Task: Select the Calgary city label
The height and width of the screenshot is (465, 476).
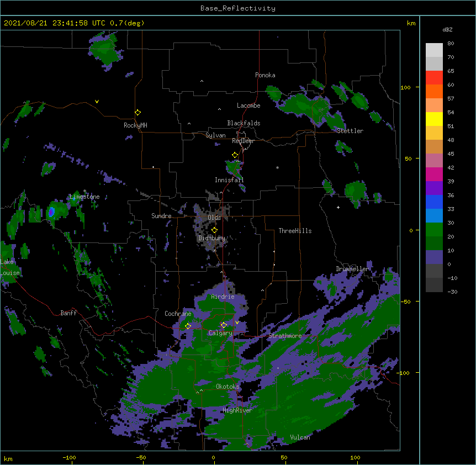Action: pyautogui.click(x=220, y=333)
